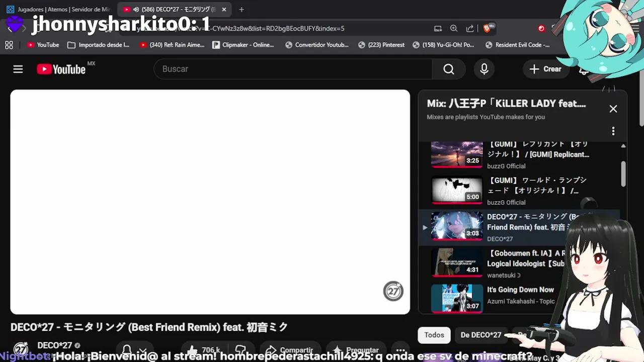Click Azumi Takahashi - Topic channel name
Viewport: 644px width, 362px height.
click(x=521, y=301)
